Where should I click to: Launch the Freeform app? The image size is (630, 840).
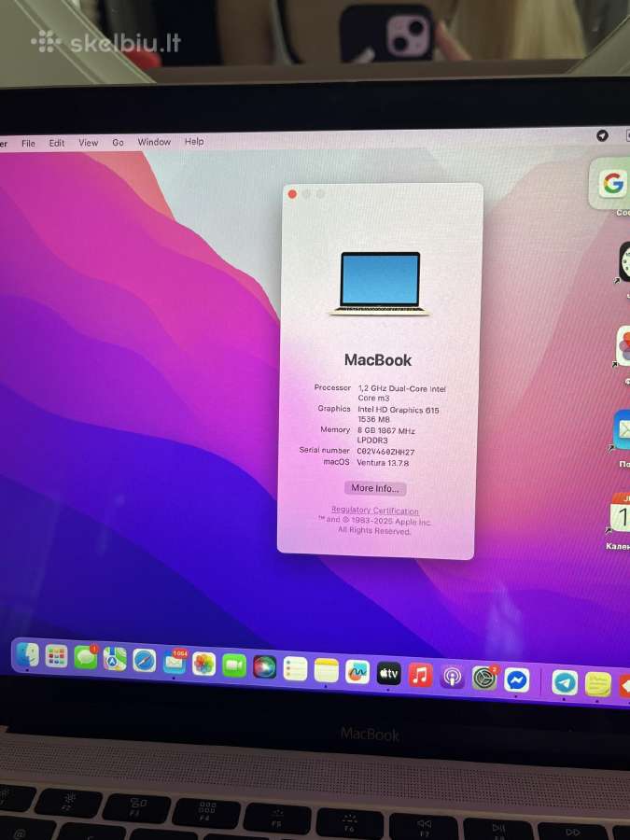(x=357, y=672)
